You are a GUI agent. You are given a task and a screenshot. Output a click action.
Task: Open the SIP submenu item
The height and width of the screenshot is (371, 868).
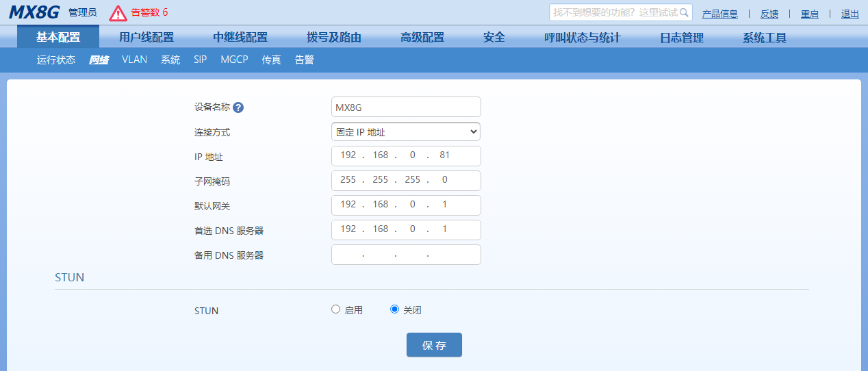[x=200, y=60]
